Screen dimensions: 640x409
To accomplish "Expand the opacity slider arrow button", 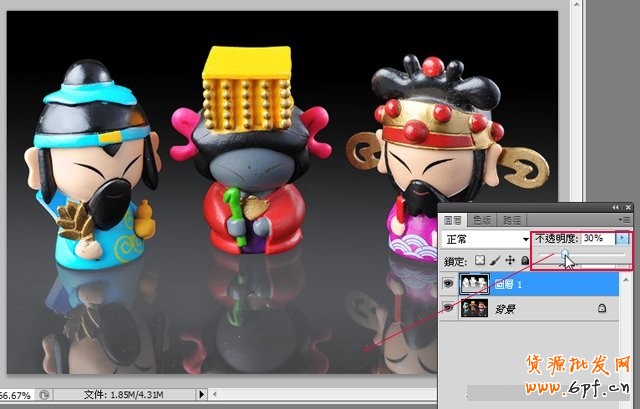I will point(623,239).
